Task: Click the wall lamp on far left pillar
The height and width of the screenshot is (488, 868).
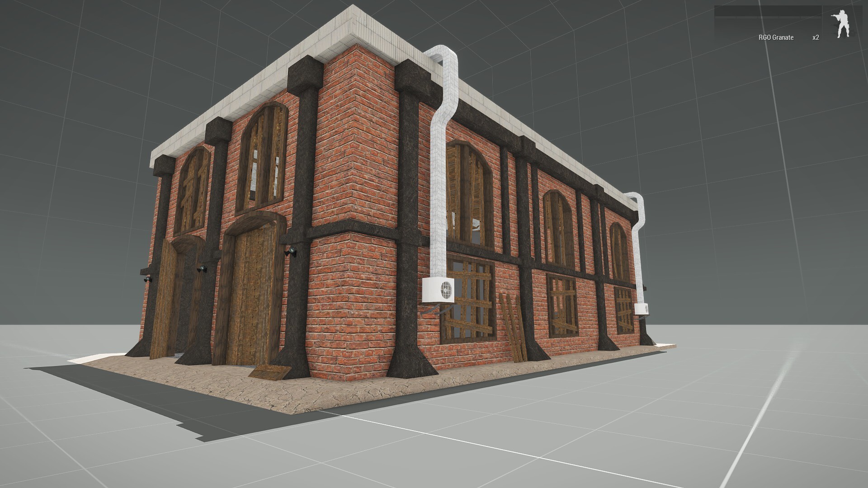Action: point(147,280)
